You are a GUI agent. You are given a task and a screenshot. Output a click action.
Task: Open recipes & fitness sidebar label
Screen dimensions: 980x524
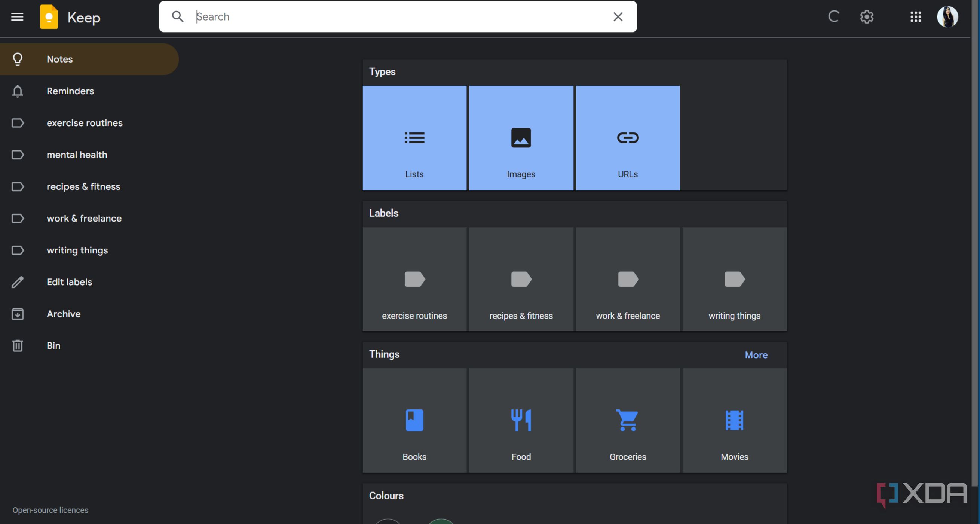point(89,187)
